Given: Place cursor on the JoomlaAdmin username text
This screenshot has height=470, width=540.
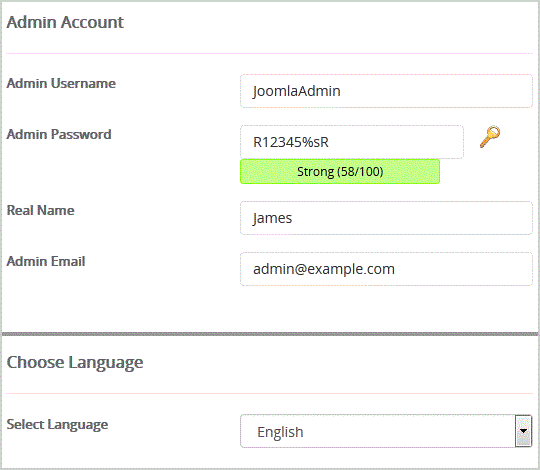Looking at the screenshot, I should click(297, 91).
